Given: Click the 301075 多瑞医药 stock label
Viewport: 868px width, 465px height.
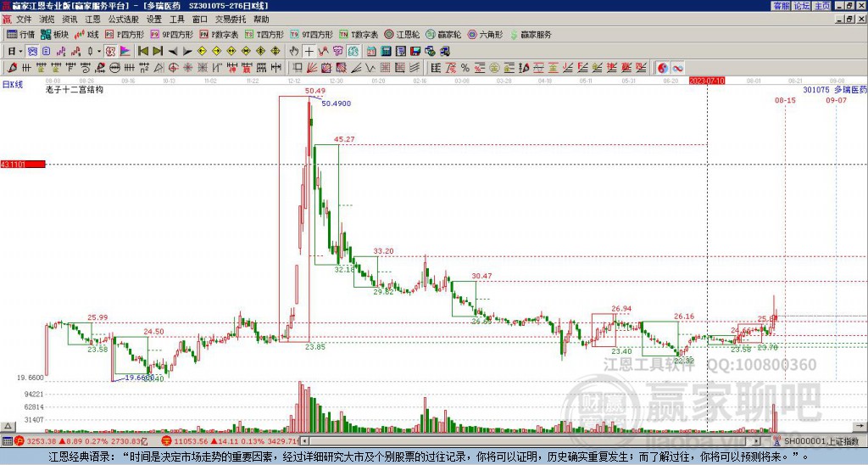Looking at the screenshot, I should (x=835, y=90).
